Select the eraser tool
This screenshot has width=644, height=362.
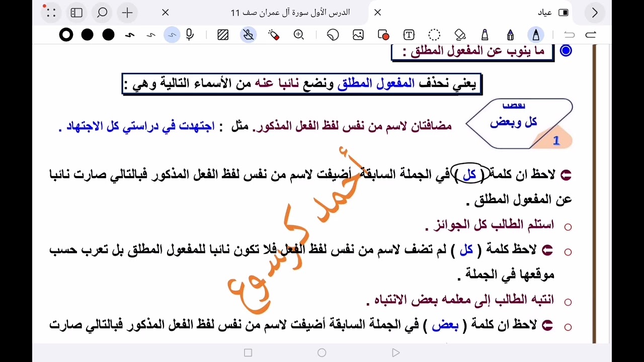pos(460,35)
